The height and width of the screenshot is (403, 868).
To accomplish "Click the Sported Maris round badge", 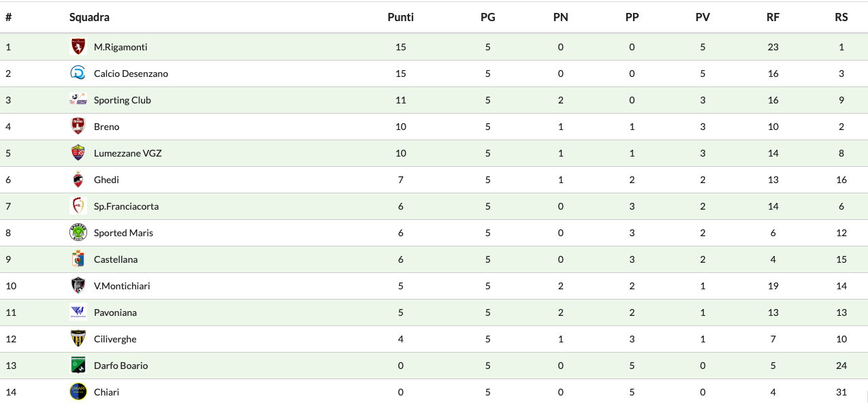I will point(78,233).
